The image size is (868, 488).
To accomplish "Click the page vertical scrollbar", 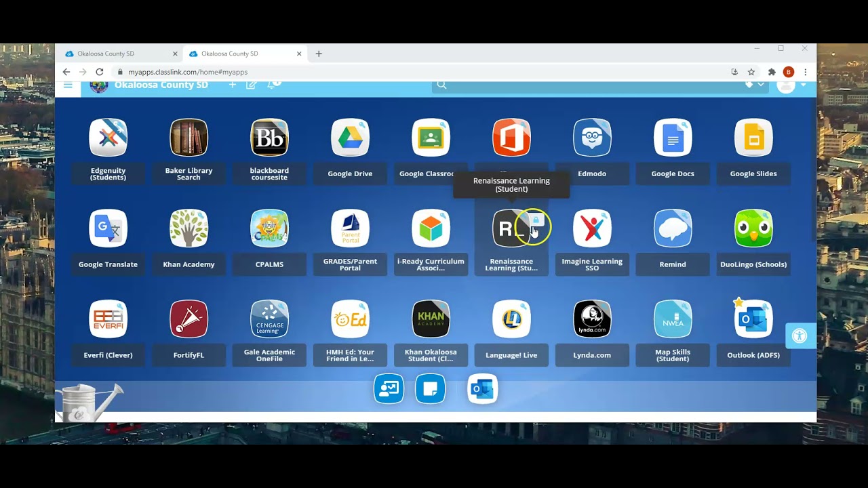I will pos(814,169).
